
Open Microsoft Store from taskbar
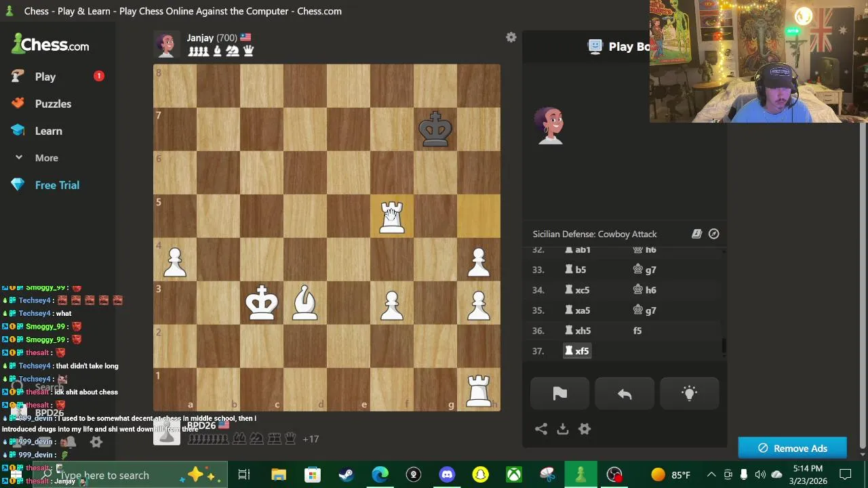313,474
